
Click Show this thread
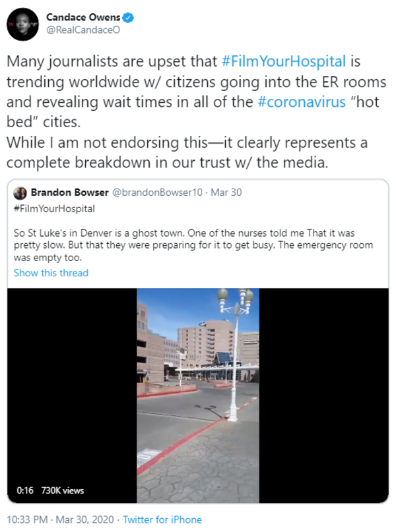[x=51, y=273]
